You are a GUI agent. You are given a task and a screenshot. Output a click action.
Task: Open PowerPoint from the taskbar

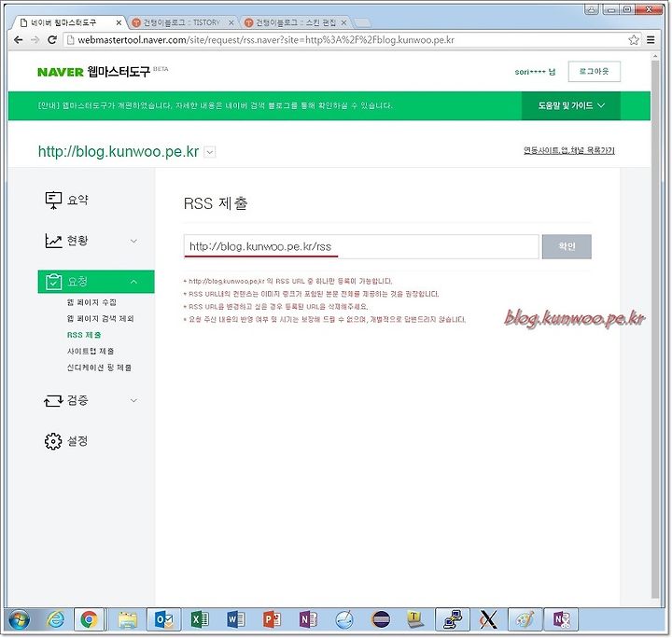tap(272, 619)
